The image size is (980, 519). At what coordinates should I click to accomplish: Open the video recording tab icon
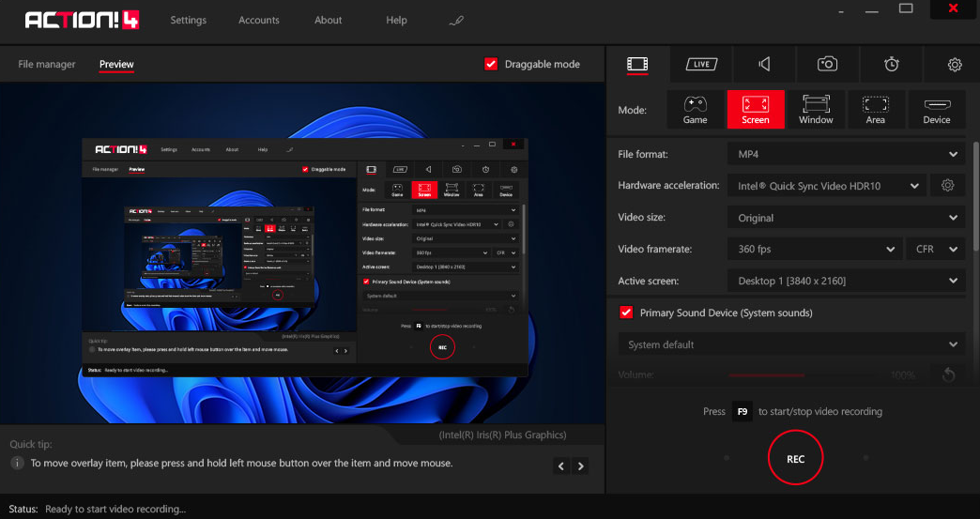[637, 64]
